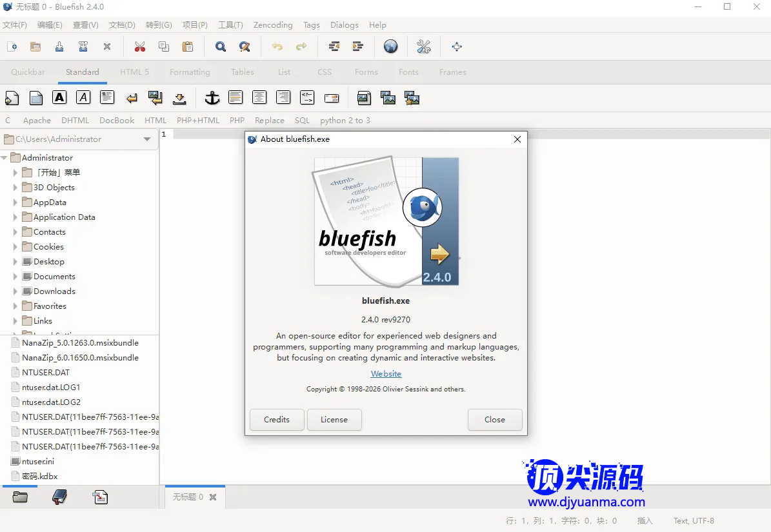This screenshot has height=532, width=771.
Task: Click the italic A icon
Action: click(83, 97)
